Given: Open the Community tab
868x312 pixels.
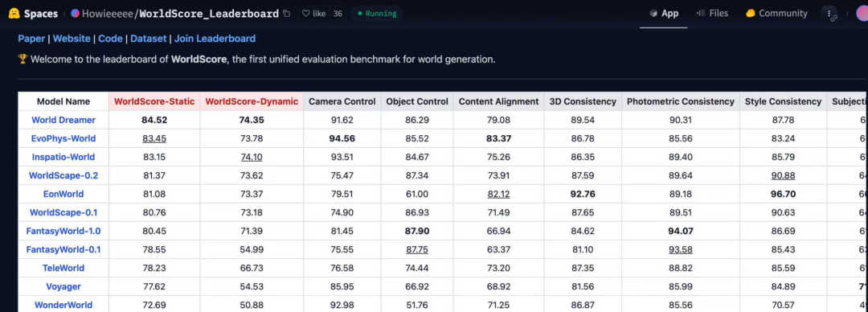Looking at the screenshot, I should pos(776,14).
